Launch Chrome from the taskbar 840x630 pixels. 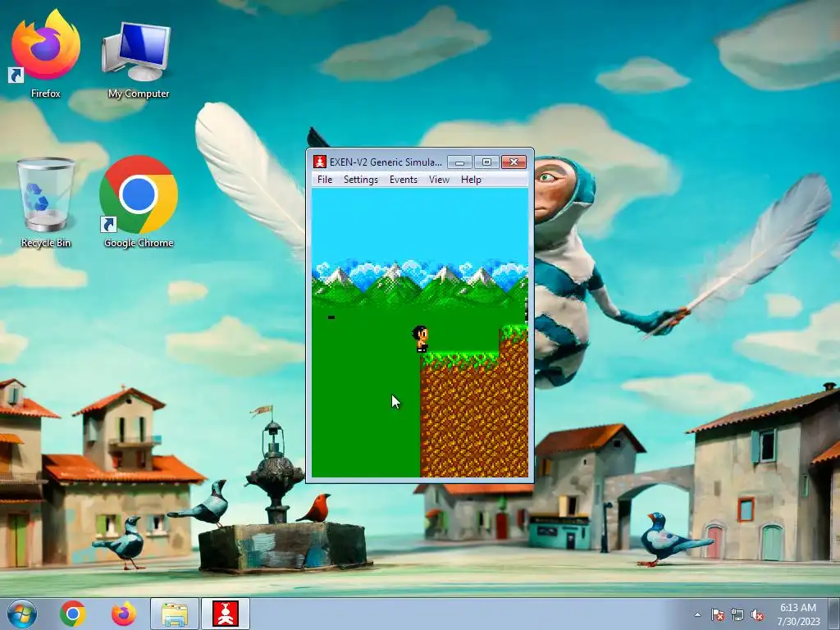(73, 614)
